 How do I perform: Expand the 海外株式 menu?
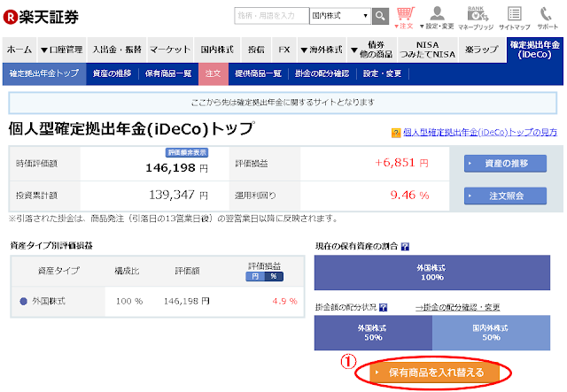tap(322, 50)
